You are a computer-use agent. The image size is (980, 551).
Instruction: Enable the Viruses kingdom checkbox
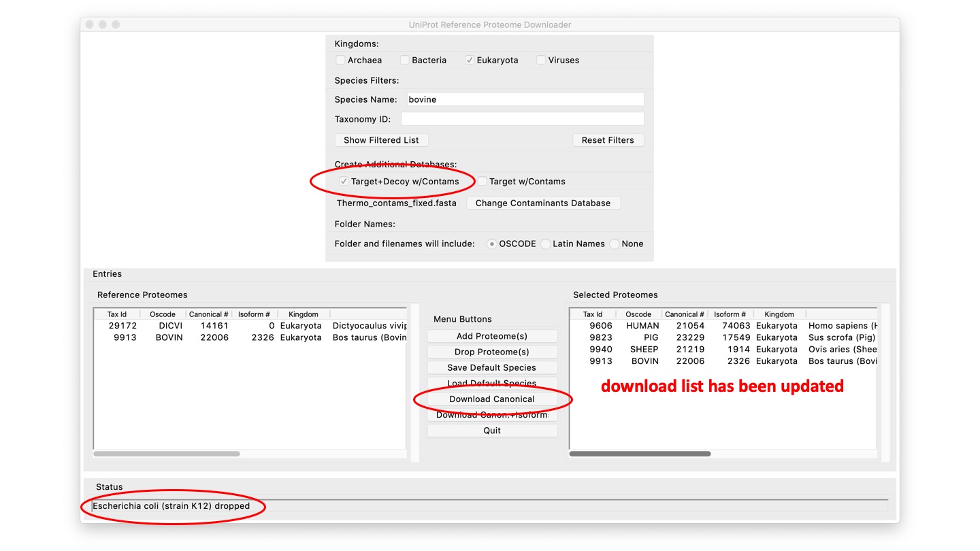(x=541, y=60)
